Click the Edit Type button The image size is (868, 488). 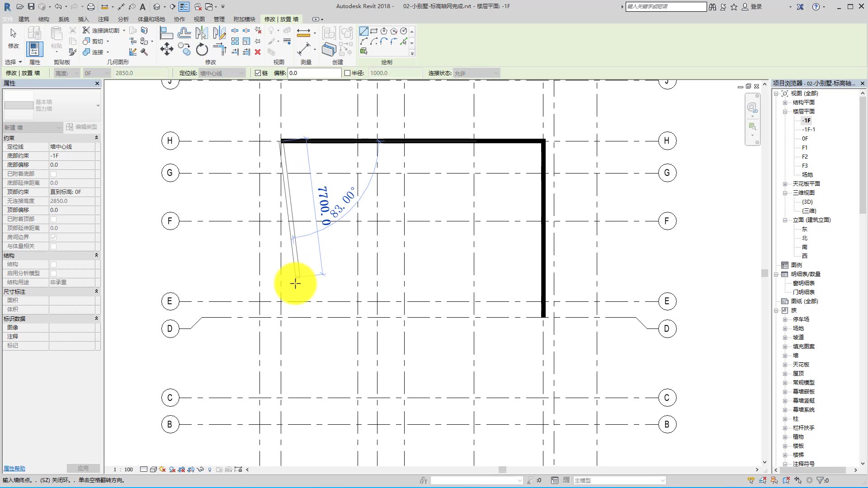coord(82,127)
